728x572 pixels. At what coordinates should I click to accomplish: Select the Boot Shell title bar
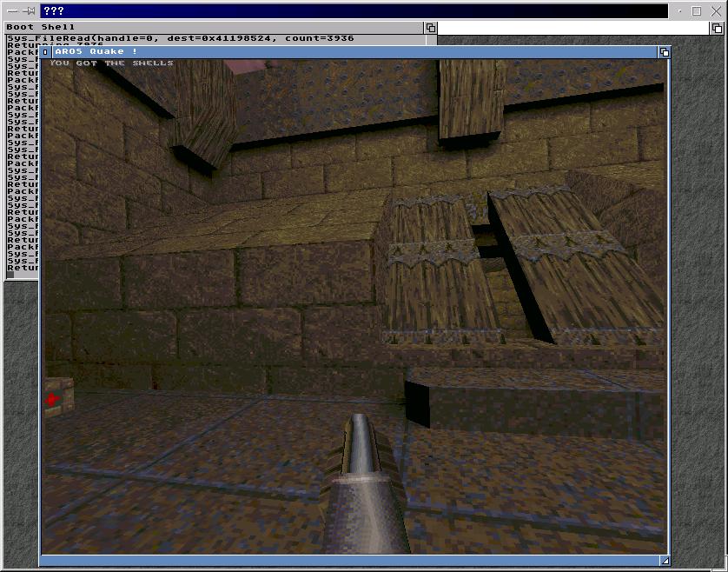coord(217,27)
